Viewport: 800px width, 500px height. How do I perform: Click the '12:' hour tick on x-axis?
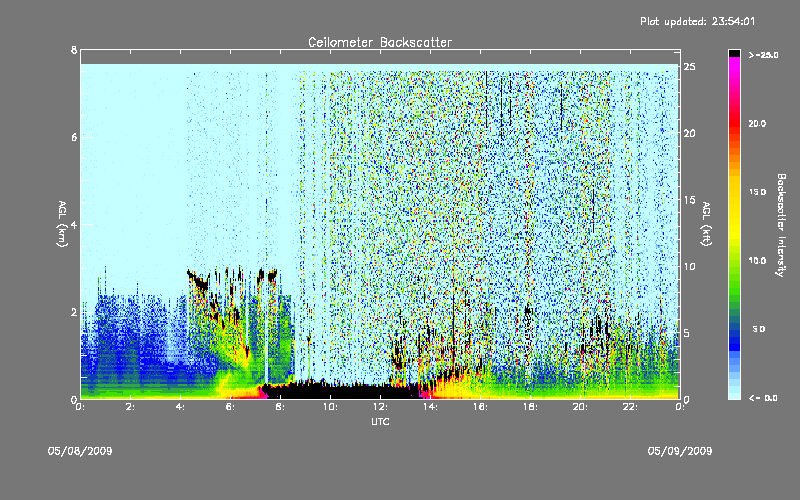tap(380, 407)
